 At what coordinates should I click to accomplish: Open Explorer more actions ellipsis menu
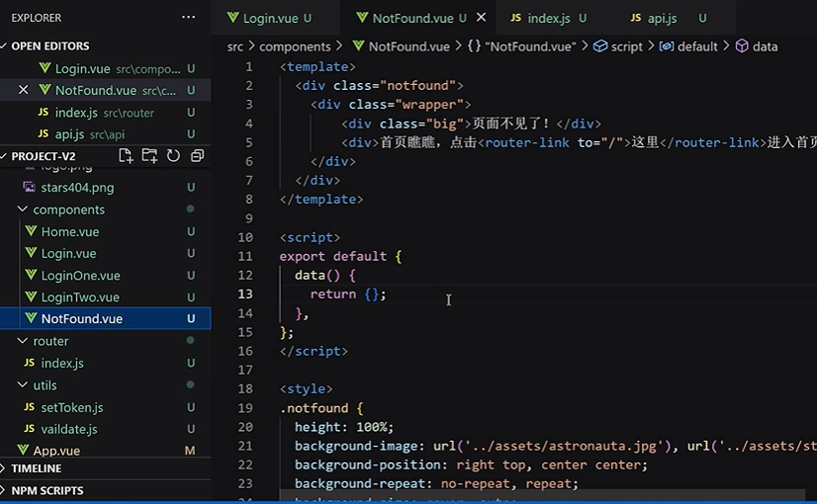pyautogui.click(x=189, y=17)
